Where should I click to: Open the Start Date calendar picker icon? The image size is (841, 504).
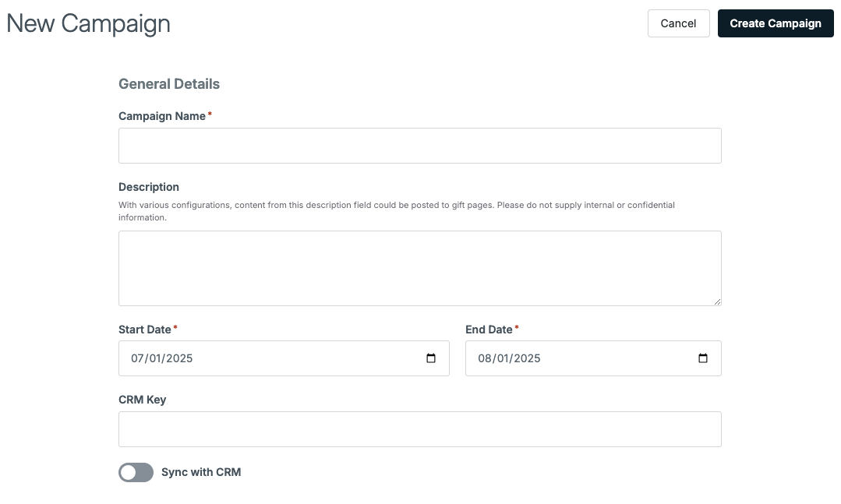click(431, 358)
